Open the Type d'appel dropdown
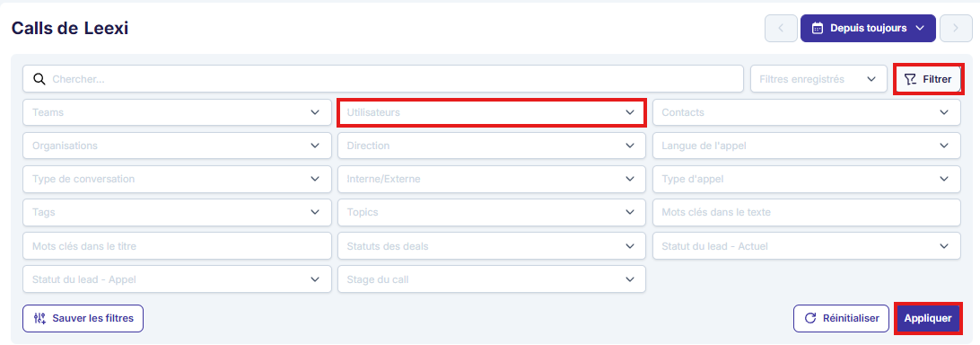Screen dimensions: 980x345 (807, 179)
